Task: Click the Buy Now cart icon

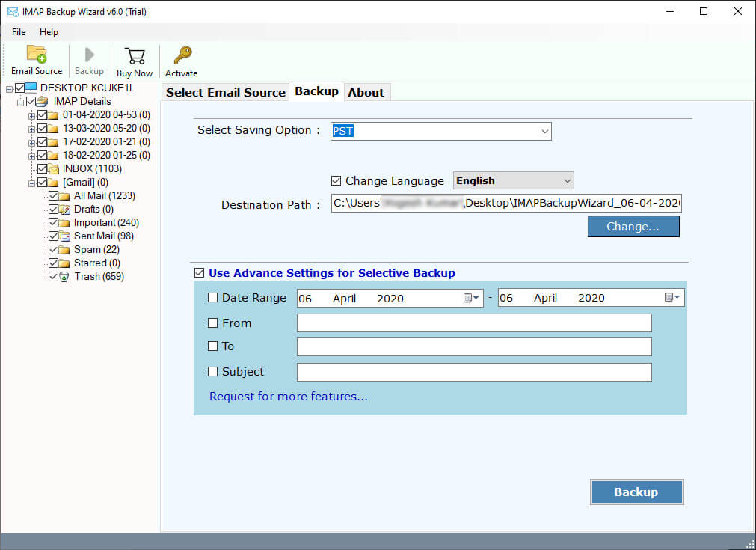Action: tap(135, 56)
